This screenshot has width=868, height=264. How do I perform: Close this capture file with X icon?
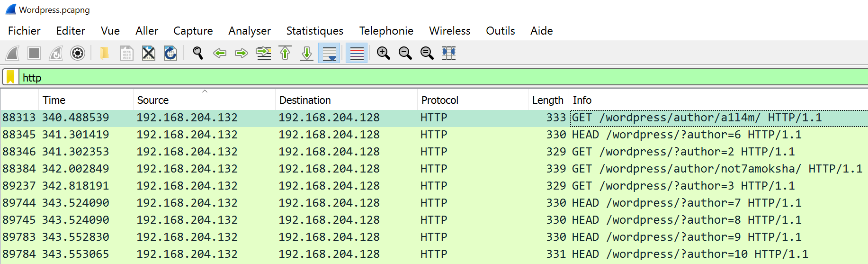(149, 53)
